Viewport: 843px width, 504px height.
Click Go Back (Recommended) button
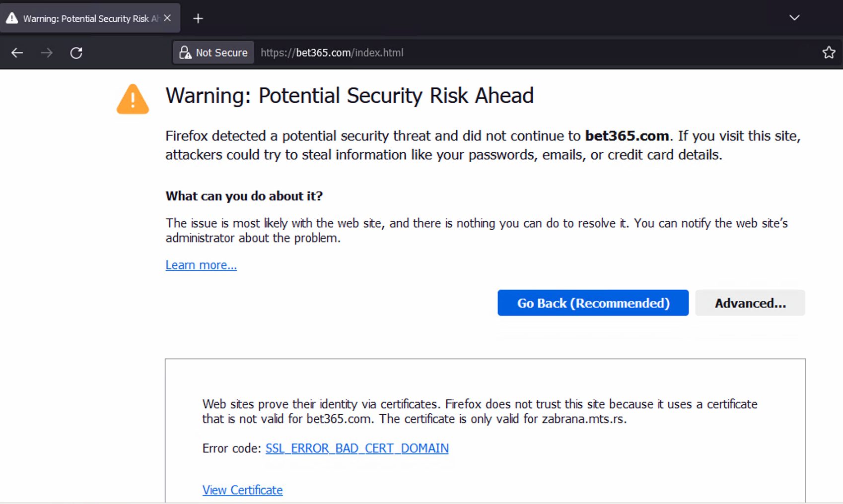pyautogui.click(x=593, y=303)
